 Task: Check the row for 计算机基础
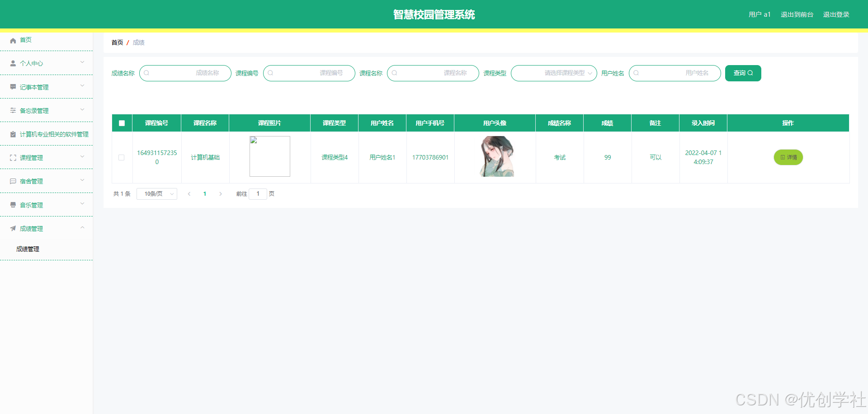click(x=121, y=158)
